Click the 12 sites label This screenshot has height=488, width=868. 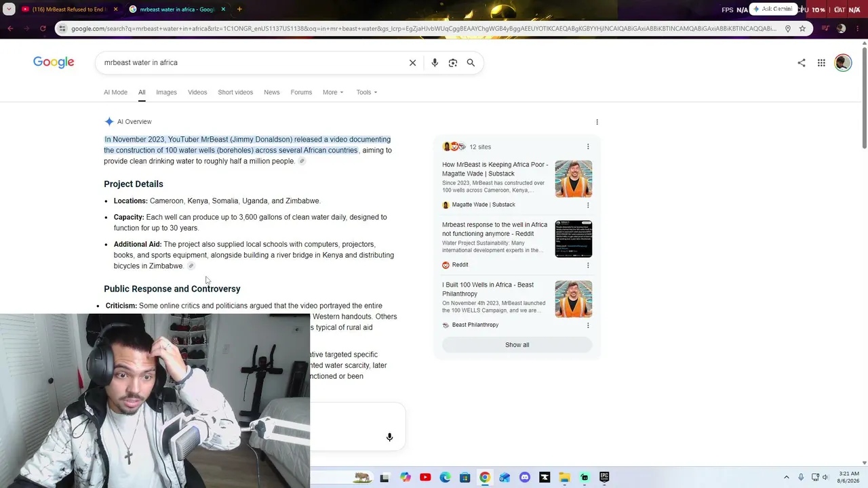pyautogui.click(x=480, y=146)
